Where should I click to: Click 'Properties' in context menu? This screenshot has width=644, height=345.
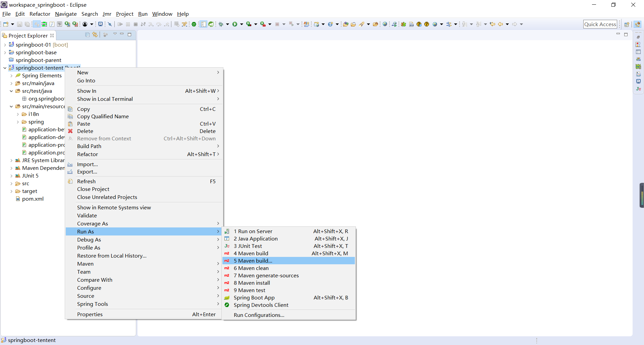144,314
